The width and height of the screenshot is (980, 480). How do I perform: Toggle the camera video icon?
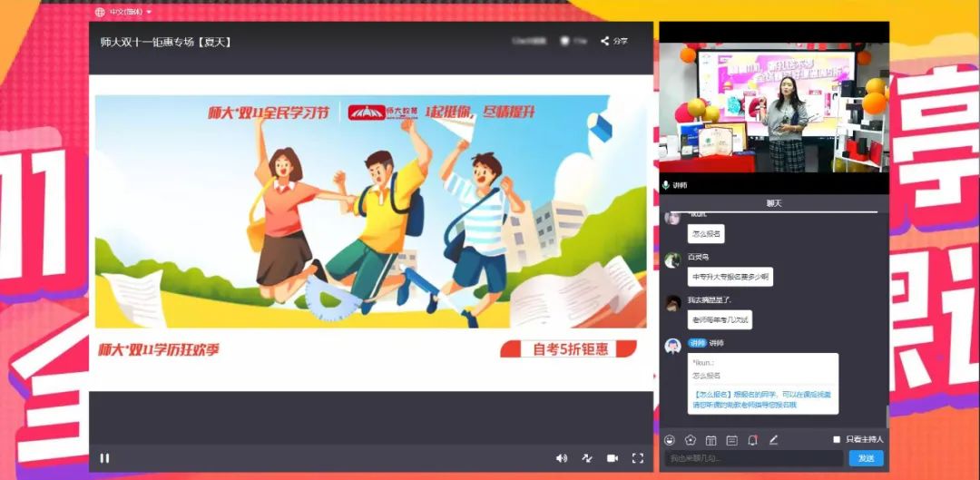point(612,458)
